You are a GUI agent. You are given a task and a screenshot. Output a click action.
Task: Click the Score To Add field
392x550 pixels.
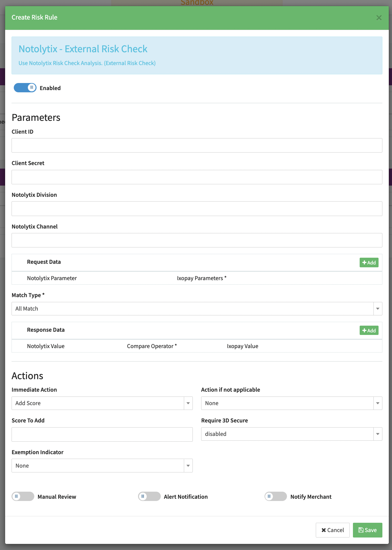pyautogui.click(x=102, y=434)
